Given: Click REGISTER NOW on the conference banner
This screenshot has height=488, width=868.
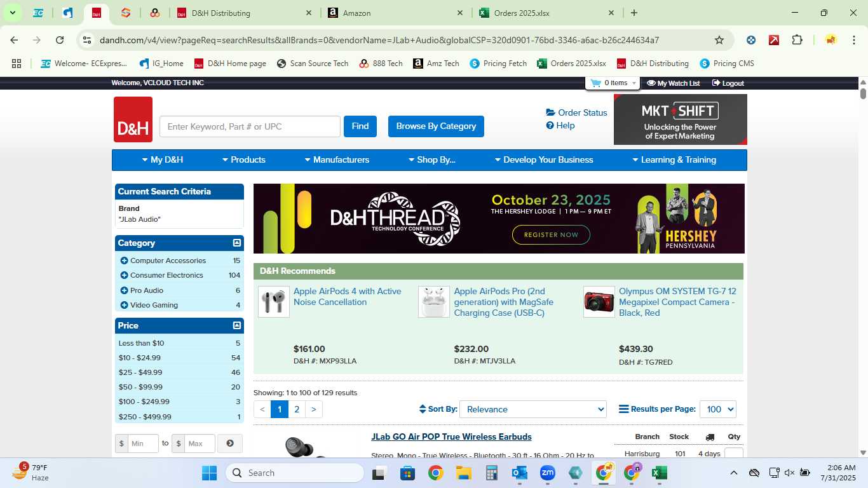Looking at the screenshot, I should (x=551, y=234).
